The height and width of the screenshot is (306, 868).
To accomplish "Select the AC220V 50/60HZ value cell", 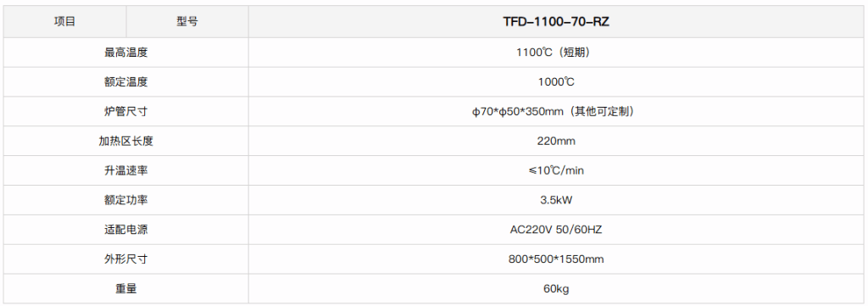I will pyautogui.click(x=556, y=230).
